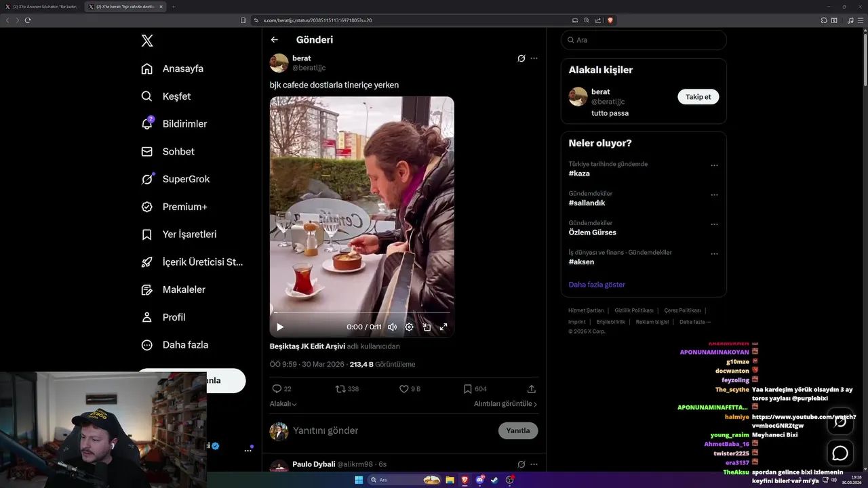
Task: Click Takip et to follow berat
Action: click(x=698, y=97)
